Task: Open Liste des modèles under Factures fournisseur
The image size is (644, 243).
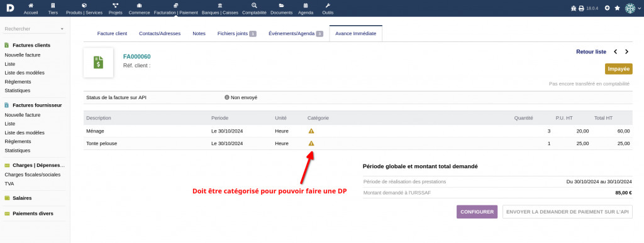Action: (x=25, y=132)
